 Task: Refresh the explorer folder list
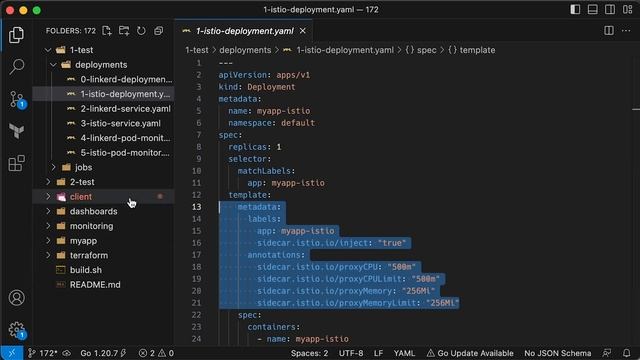(x=141, y=31)
